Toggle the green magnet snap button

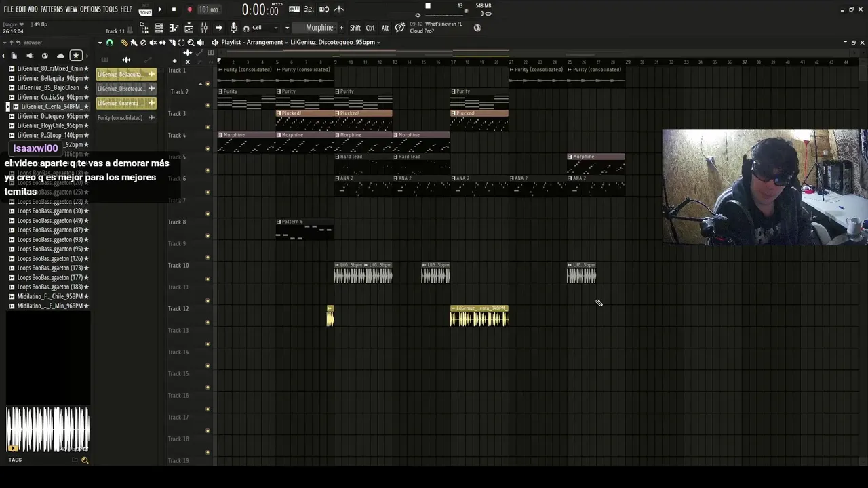pos(109,43)
